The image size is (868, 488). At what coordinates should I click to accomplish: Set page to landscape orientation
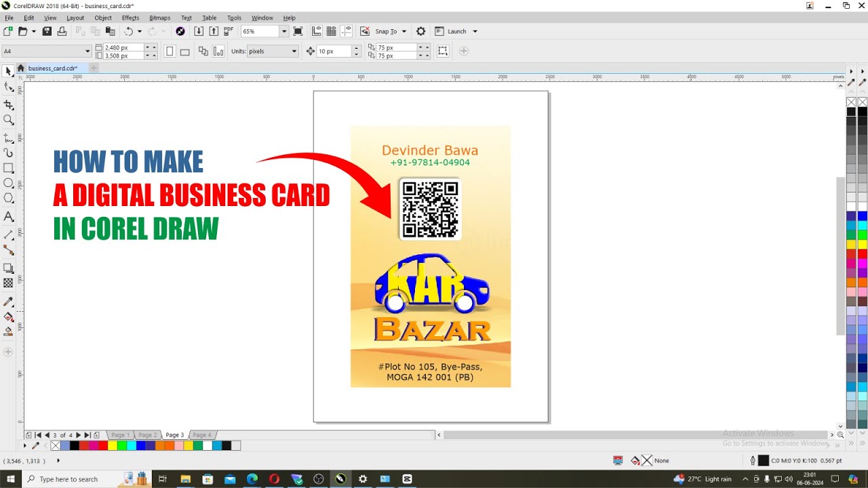click(x=184, y=51)
